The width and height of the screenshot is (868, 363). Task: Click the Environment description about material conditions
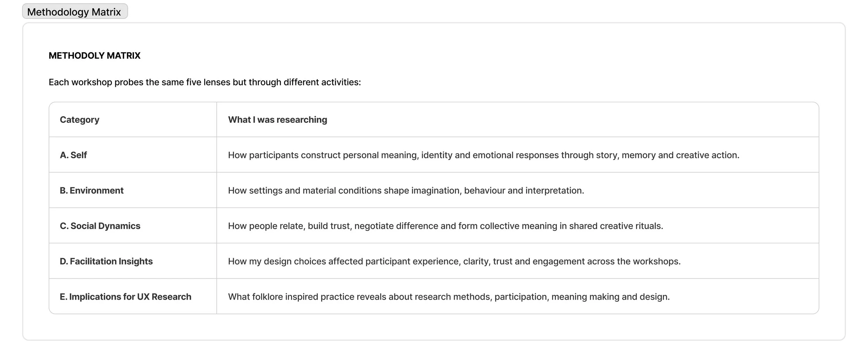406,191
